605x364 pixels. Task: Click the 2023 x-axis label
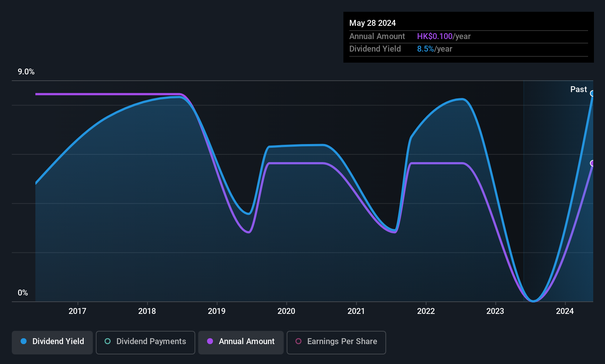(x=495, y=311)
